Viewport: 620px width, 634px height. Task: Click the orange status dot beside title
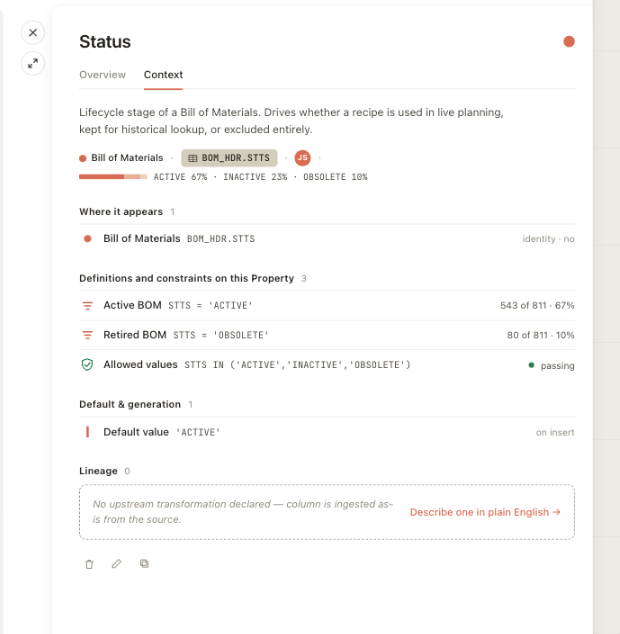[x=569, y=42]
